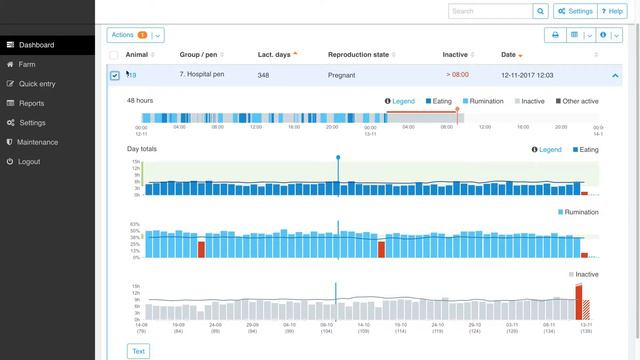This screenshot has width=640, height=360.
Task: Click the printer icon button
Action: [555, 35]
